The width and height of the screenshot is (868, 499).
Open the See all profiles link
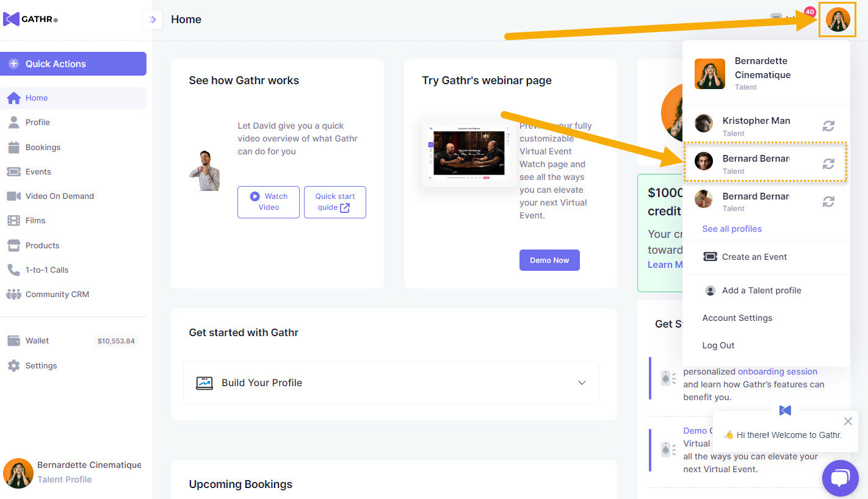pyautogui.click(x=732, y=229)
